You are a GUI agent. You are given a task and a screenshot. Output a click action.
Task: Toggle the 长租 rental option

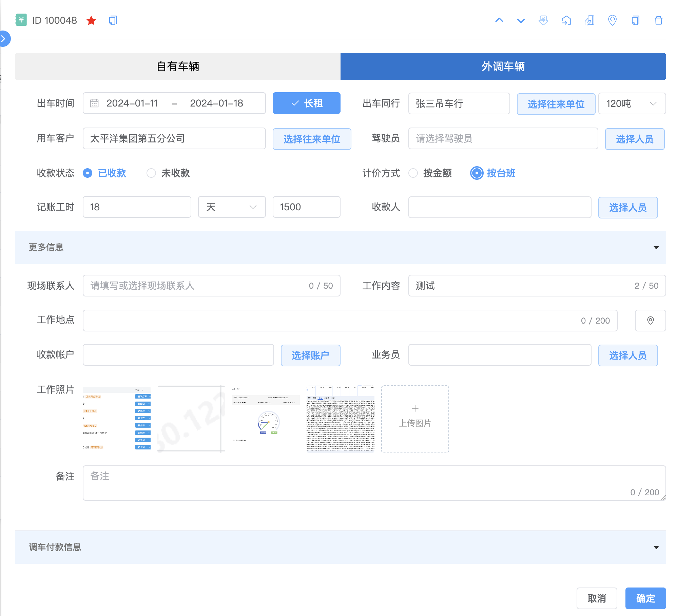pyautogui.click(x=306, y=103)
